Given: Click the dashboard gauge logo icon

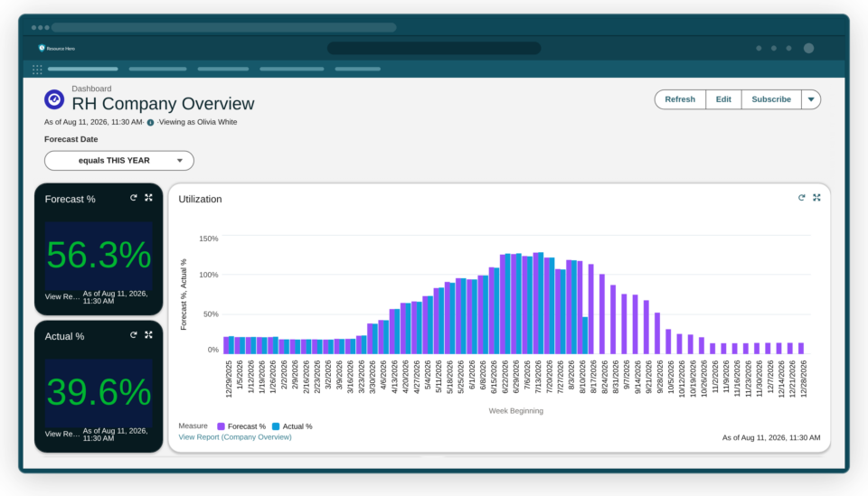Looking at the screenshot, I should [54, 99].
